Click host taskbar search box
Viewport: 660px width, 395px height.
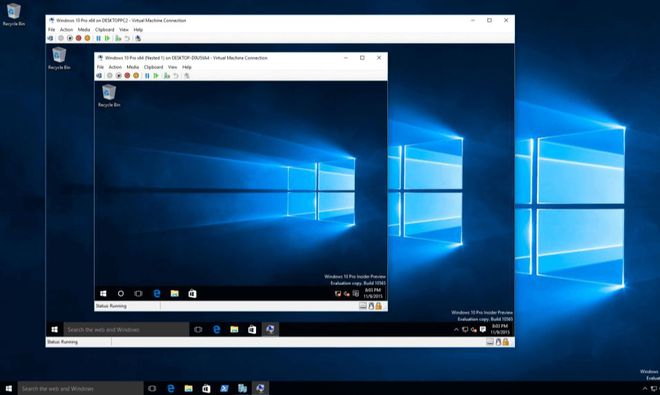[80, 388]
